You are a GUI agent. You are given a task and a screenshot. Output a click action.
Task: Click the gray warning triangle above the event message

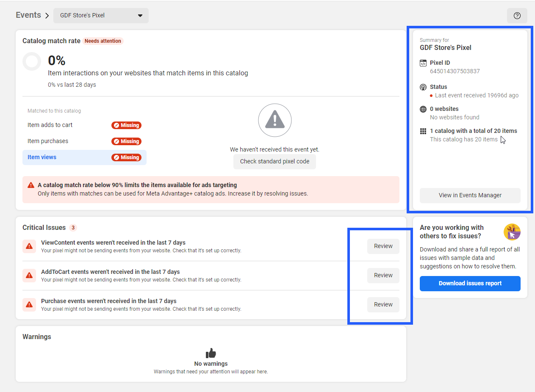coord(274,120)
